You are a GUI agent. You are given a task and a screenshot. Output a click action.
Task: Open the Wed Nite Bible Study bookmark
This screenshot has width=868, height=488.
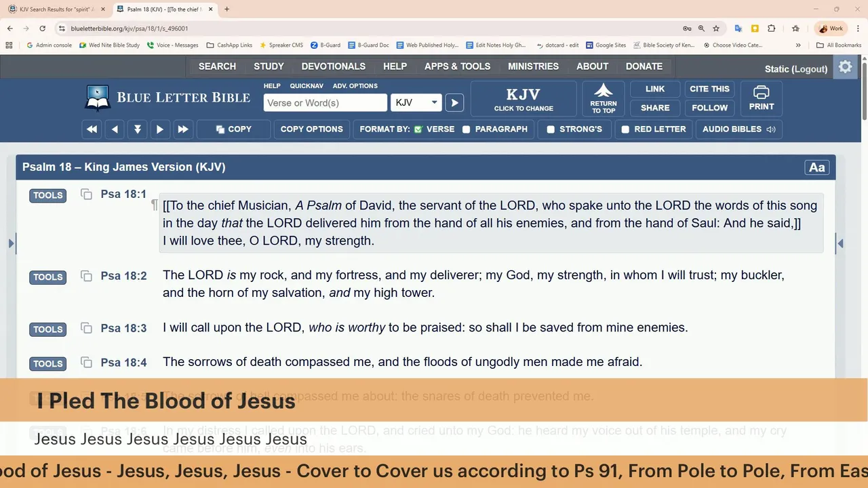pos(109,45)
